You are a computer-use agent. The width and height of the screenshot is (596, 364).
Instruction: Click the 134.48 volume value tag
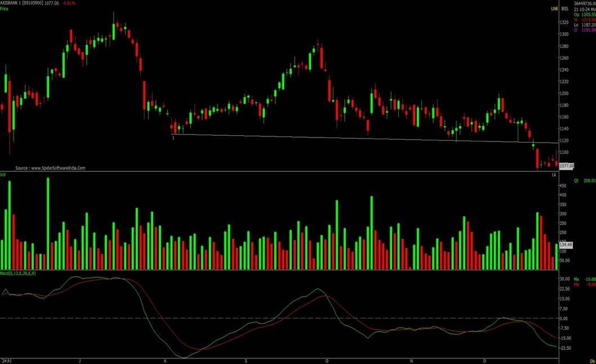point(566,245)
